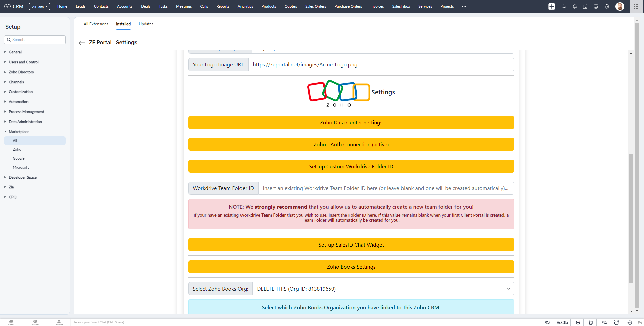This screenshot has width=644, height=326.
Task: Switch to the Updates tab
Action: (x=146, y=24)
